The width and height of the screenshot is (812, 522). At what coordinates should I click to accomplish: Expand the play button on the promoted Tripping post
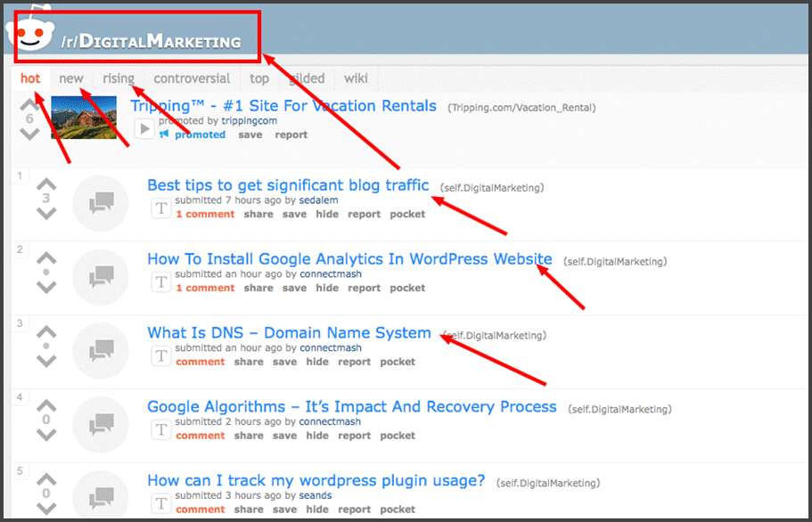(x=144, y=130)
